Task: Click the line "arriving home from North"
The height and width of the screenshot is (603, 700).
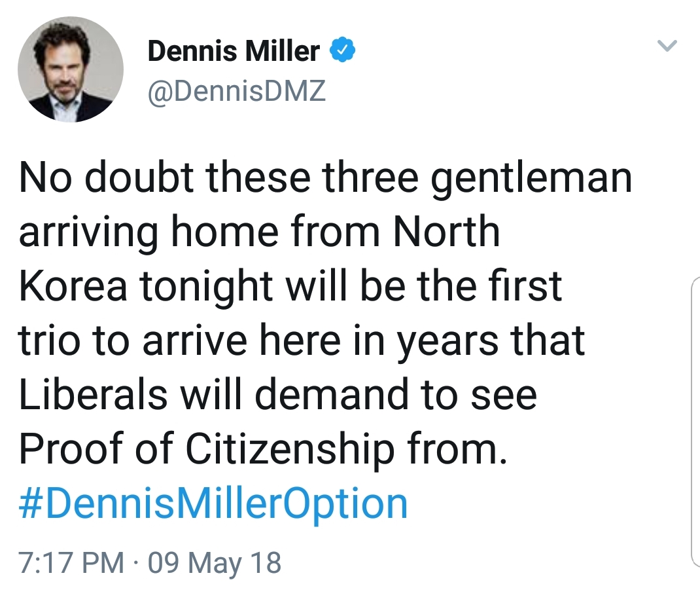Action: (259, 232)
